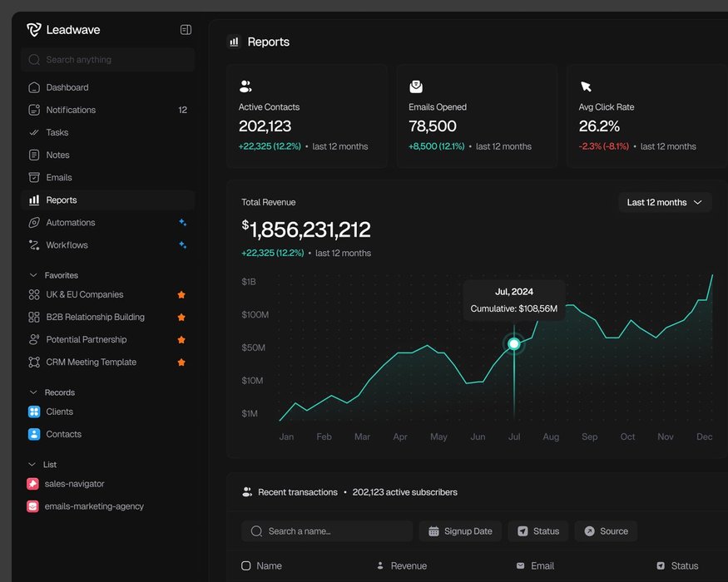Click the Search a name input field
Screen dimensions: 728x582
coord(333,531)
